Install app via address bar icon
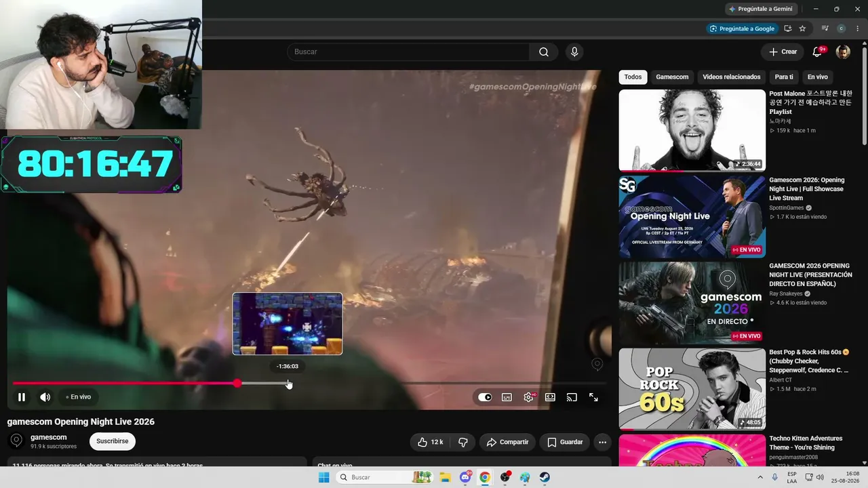The image size is (868, 488). (x=788, y=28)
